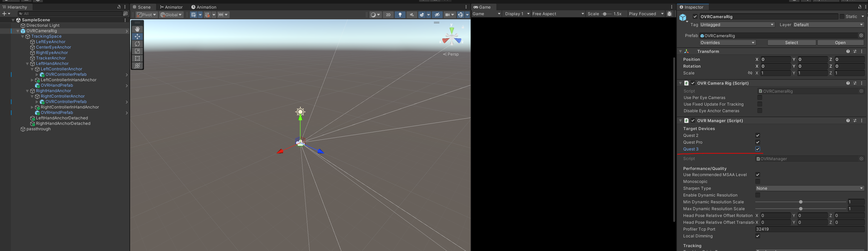Enable Use Per Eye Cameras checkbox
868x251 pixels.
pos(759,98)
